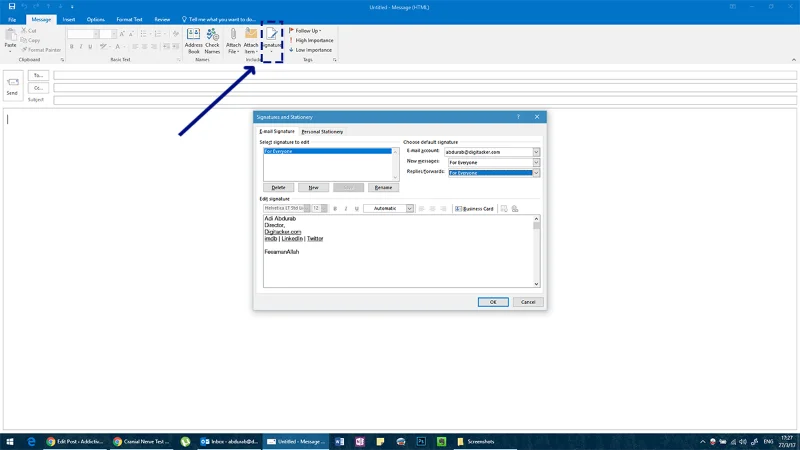The image size is (800, 450).
Task: Insert a Business Card into signature
Action: click(x=474, y=209)
